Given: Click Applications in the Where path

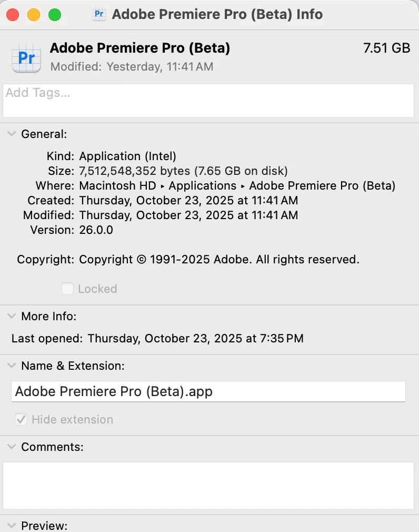Looking at the screenshot, I should 203,186.
